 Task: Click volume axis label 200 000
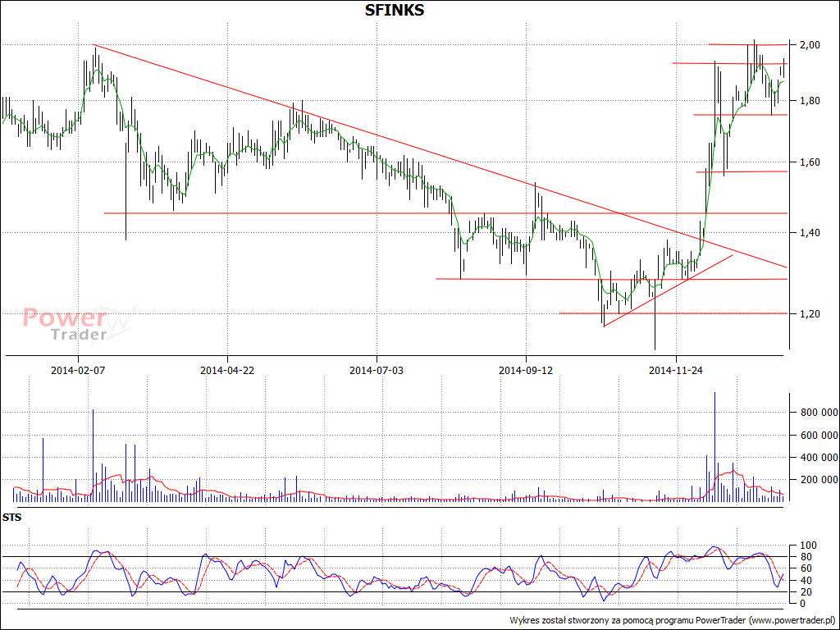pos(819,479)
